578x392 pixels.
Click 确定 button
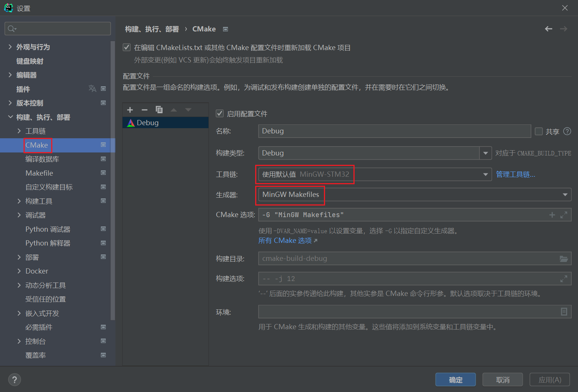click(x=455, y=380)
